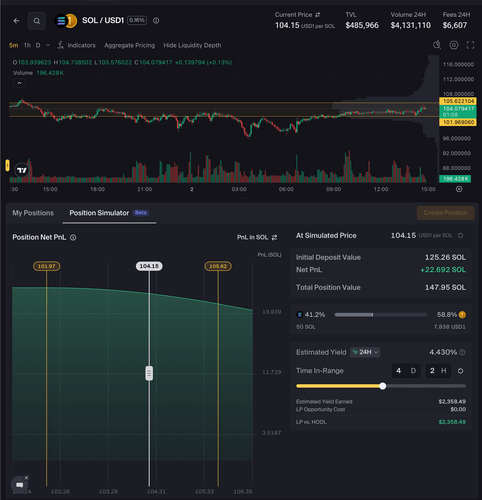Click the LP vs. HODL value $2,358.49
The height and width of the screenshot is (500, 482).
click(x=452, y=422)
